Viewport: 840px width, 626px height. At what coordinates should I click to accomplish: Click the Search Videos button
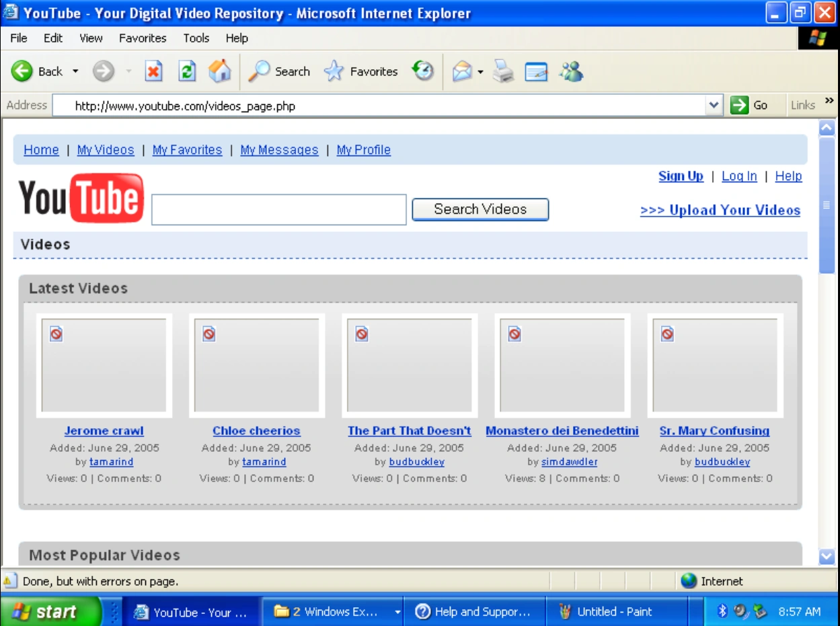(480, 209)
